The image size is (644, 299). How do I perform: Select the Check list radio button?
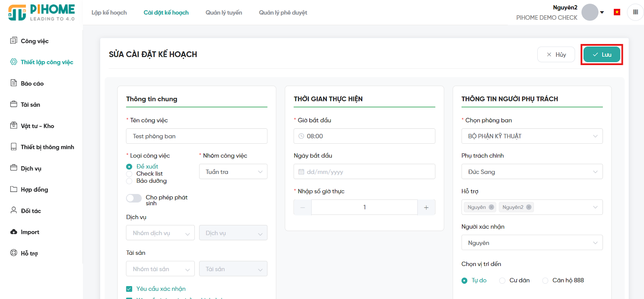click(x=129, y=174)
